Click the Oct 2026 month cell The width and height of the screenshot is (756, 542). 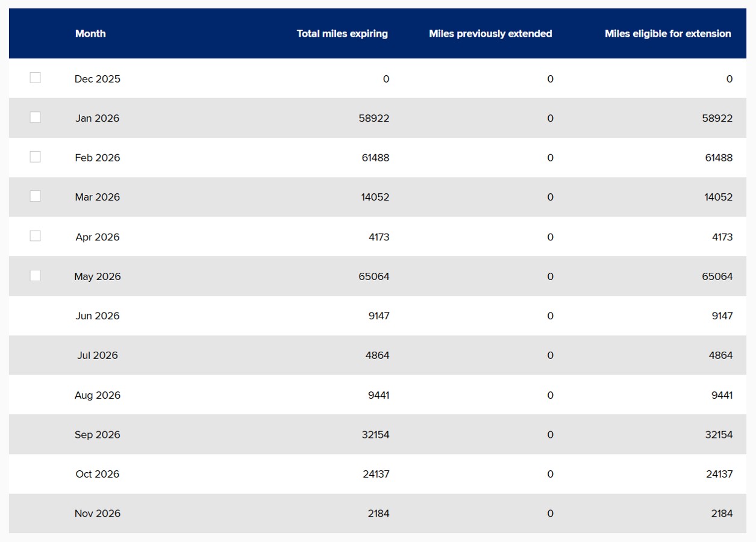[x=98, y=474]
